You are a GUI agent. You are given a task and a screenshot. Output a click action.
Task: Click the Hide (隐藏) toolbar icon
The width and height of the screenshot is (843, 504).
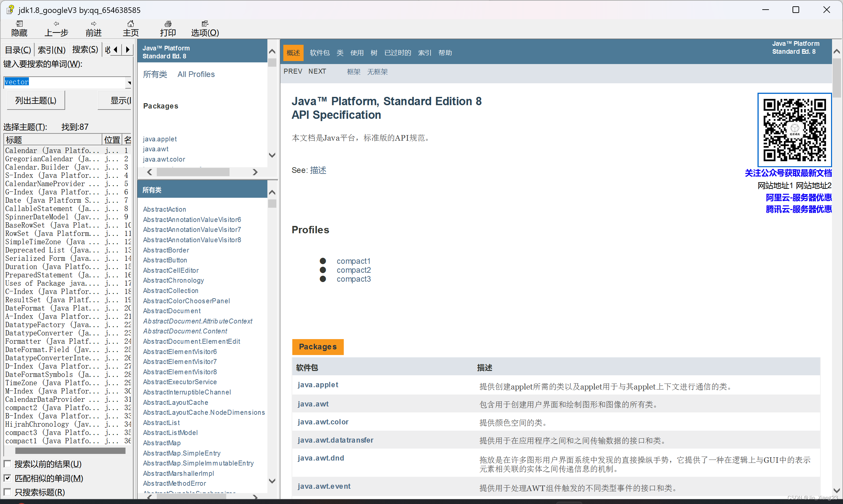pos(19,24)
